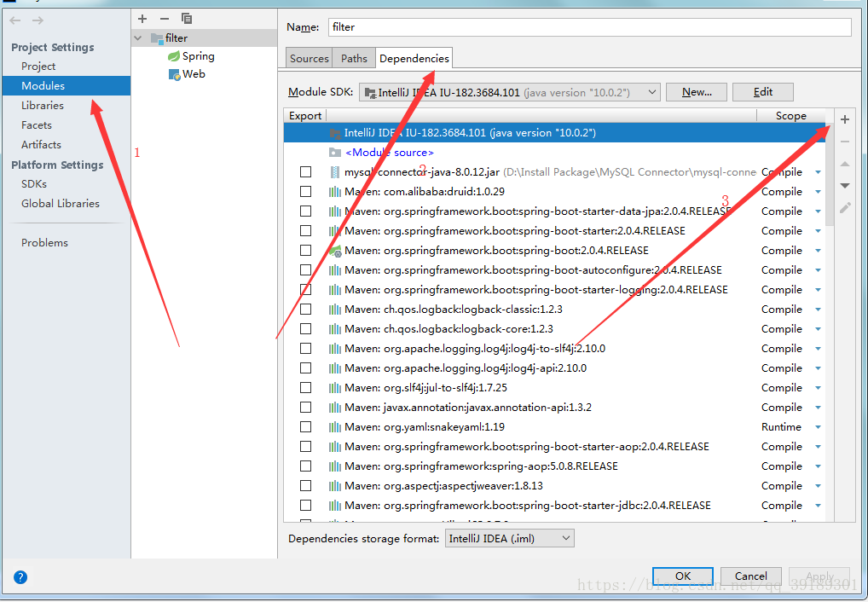Click the Module source folder icon
The height and width of the screenshot is (602, 868).
(335, 153)
